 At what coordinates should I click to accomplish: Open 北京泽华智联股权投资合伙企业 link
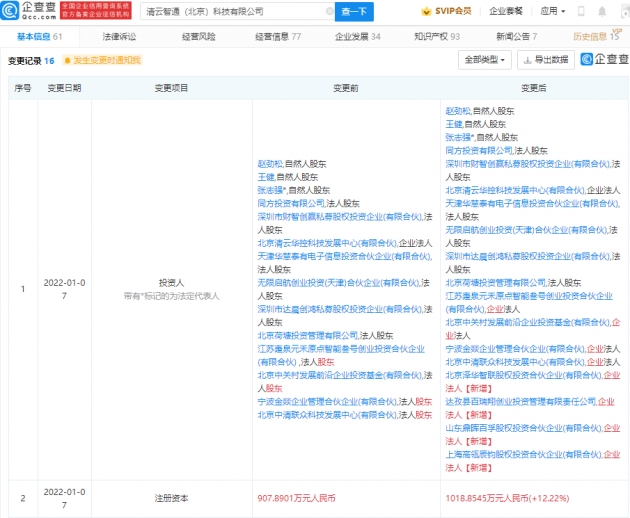tap(524, 375)
